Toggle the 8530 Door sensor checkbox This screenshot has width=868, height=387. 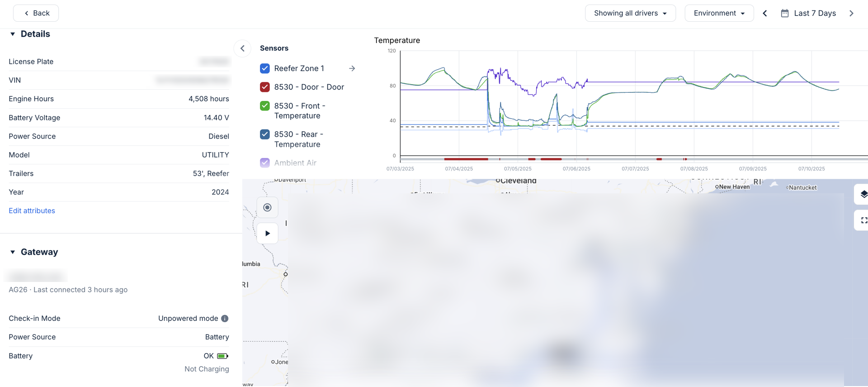pyautogui.click(x=265, y=87)
